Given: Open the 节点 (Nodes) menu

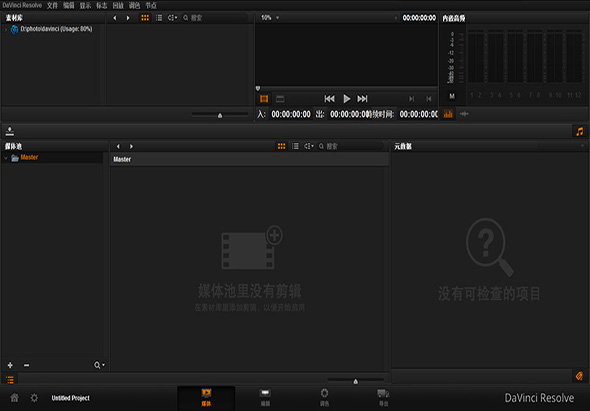Looking at the screenshot, I should point(151,5).
